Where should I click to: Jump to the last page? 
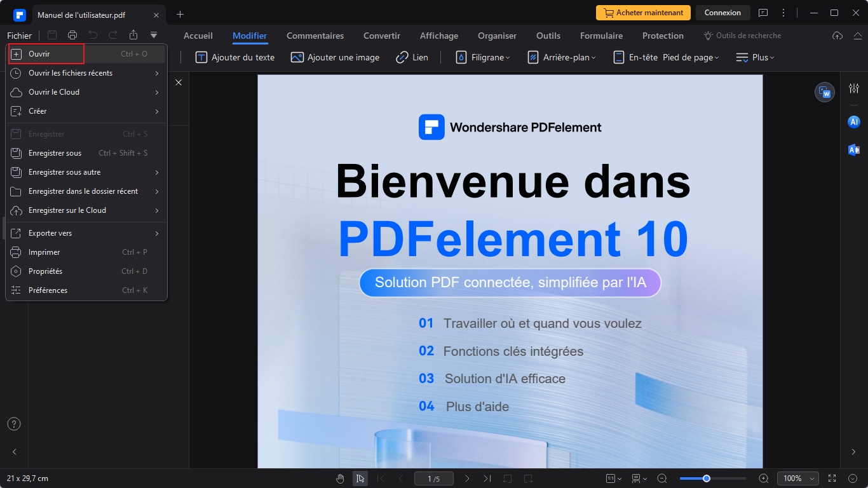coord(487,478)
